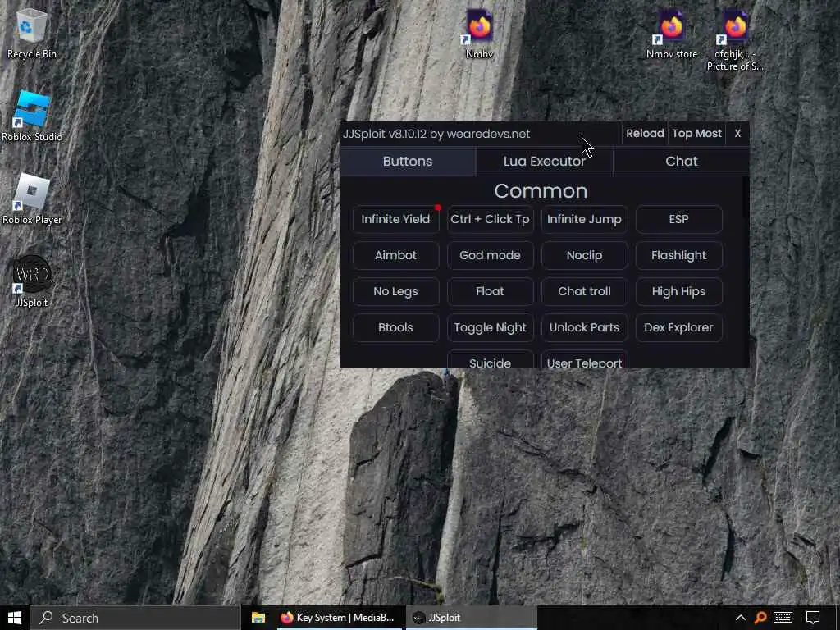840x630 pixels.
Task: Select the Roblox Studio desktop shortcut
Action: (32, 116)
